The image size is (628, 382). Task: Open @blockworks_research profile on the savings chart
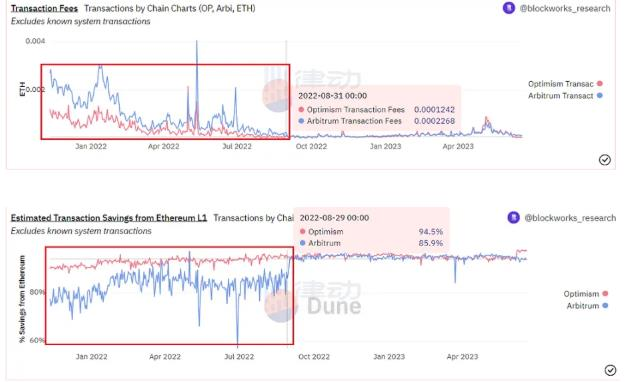click(x=570, y=218)
